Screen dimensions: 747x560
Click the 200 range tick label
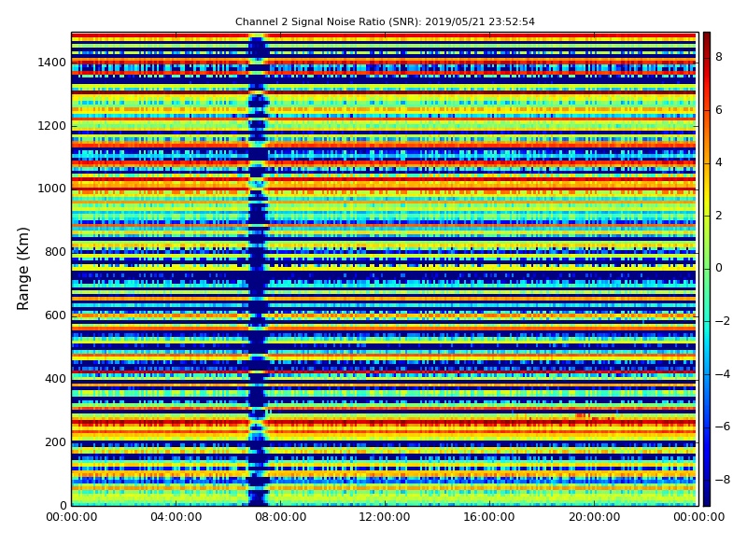point(55,441)
